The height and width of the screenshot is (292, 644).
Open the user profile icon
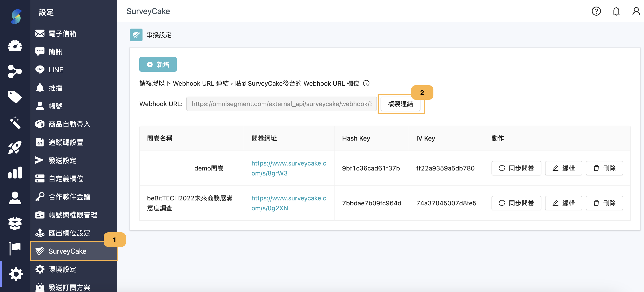click(x=636, y=11)
